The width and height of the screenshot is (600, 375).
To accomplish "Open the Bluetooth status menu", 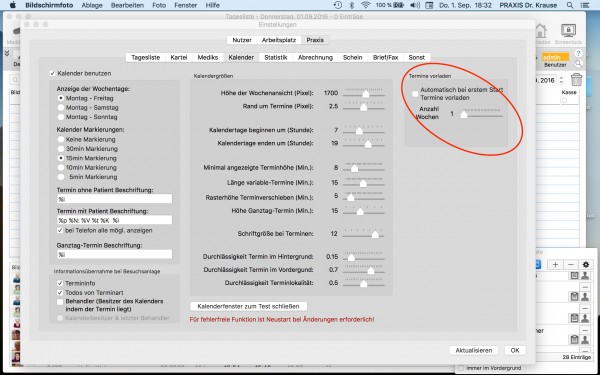I will [352, 5].
